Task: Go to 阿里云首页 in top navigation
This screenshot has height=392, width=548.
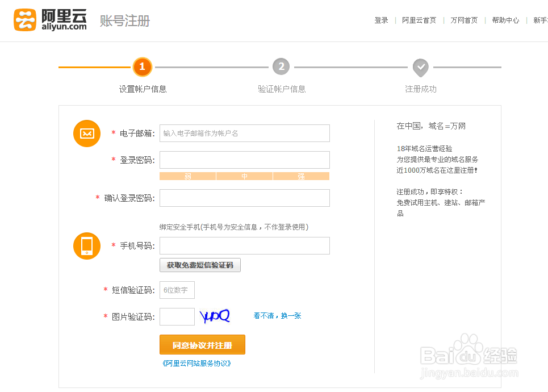Action: point(419,20)
